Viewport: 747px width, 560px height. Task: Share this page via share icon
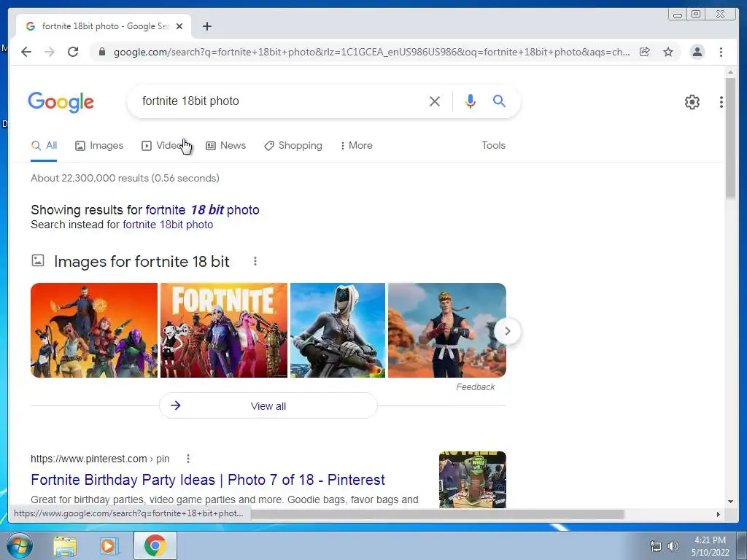645,52
